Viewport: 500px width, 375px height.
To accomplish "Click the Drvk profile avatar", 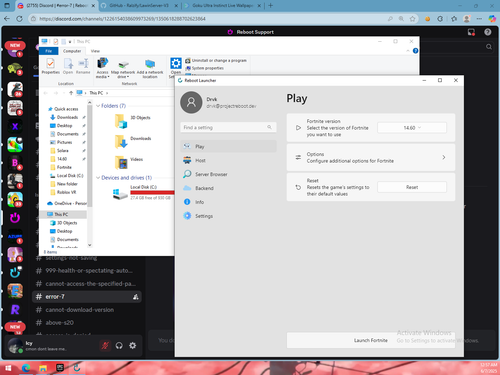I will (191, 102).
